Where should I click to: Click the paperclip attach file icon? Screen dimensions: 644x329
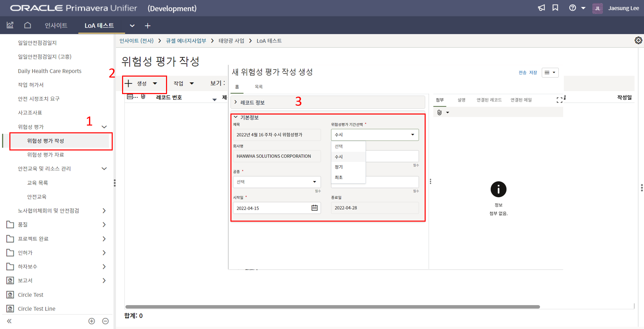pyautogui.click(x=439, y=112)
